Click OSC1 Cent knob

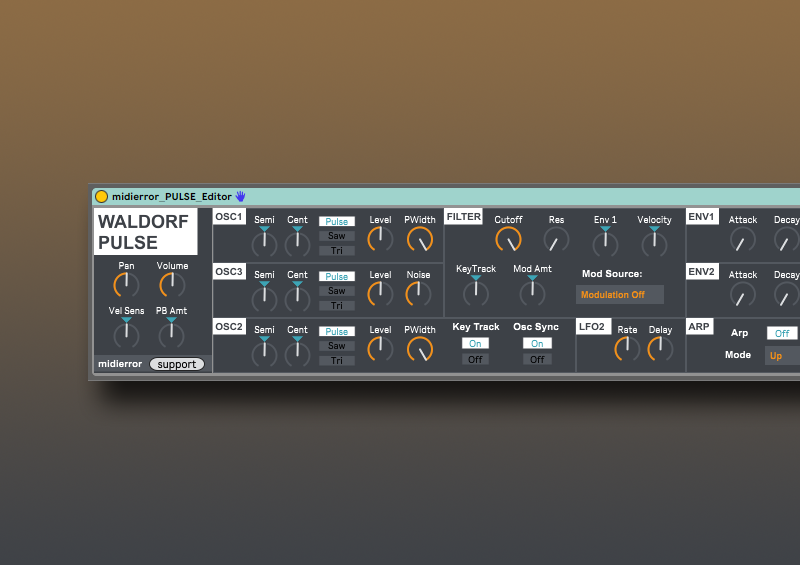click(x=297, y=243)
